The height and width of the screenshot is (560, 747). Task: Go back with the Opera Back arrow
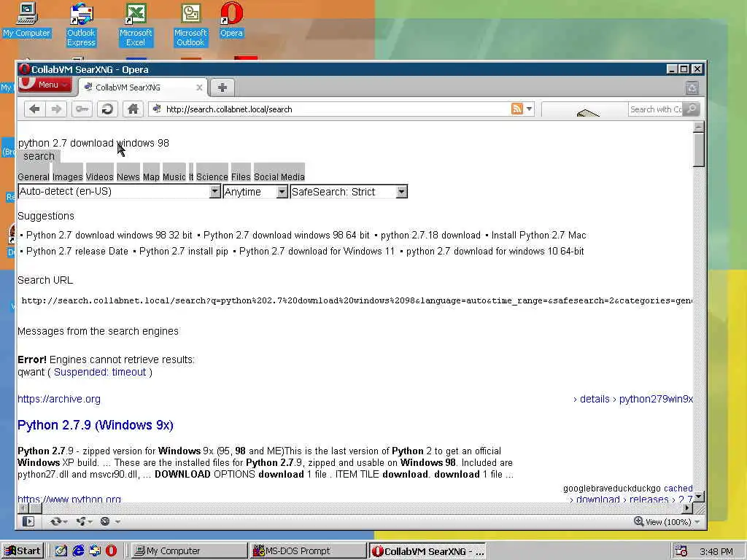(x=35, y=109)
